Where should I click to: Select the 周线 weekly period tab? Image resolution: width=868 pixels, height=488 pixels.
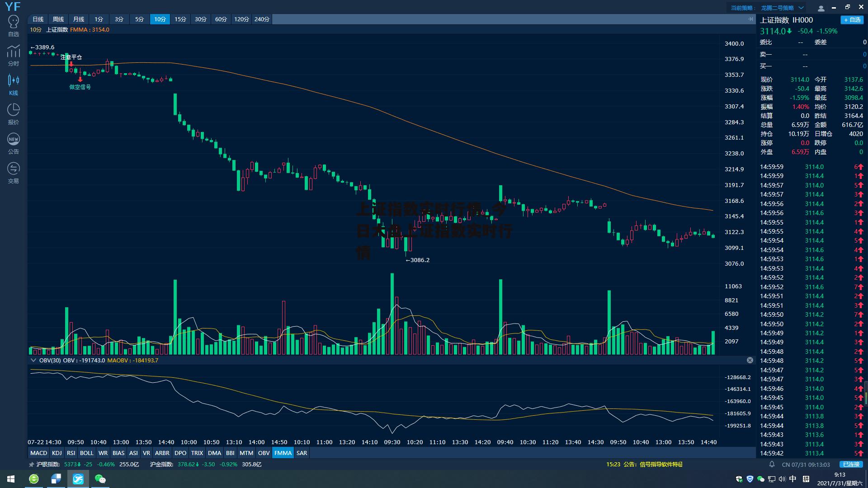coord(58,19)
